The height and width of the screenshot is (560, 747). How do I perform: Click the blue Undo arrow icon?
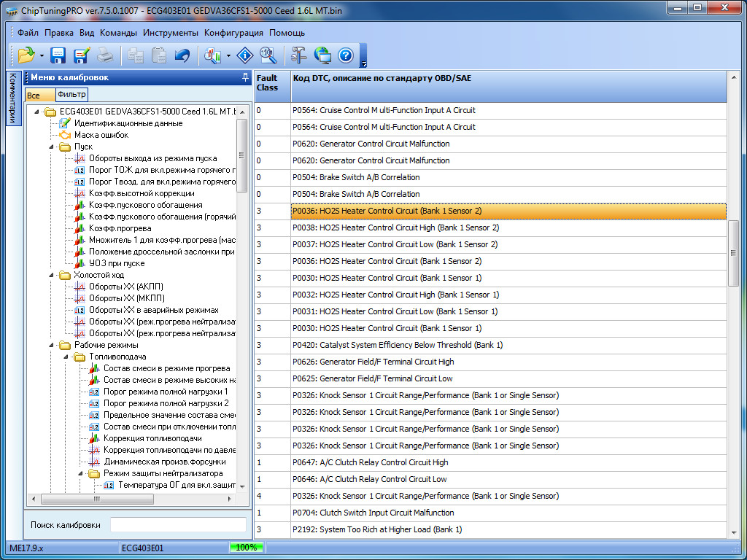[182, 55]
